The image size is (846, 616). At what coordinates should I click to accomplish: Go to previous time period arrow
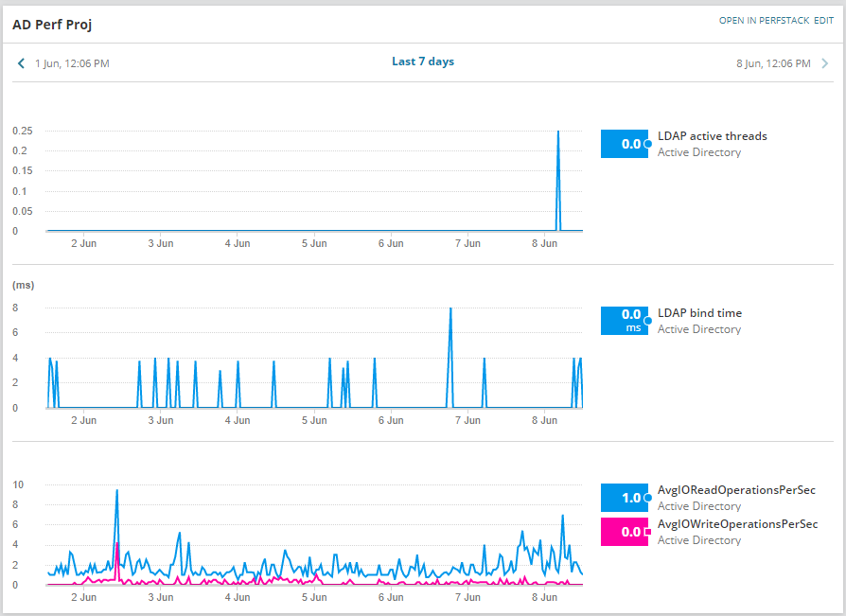coord(21,63)
